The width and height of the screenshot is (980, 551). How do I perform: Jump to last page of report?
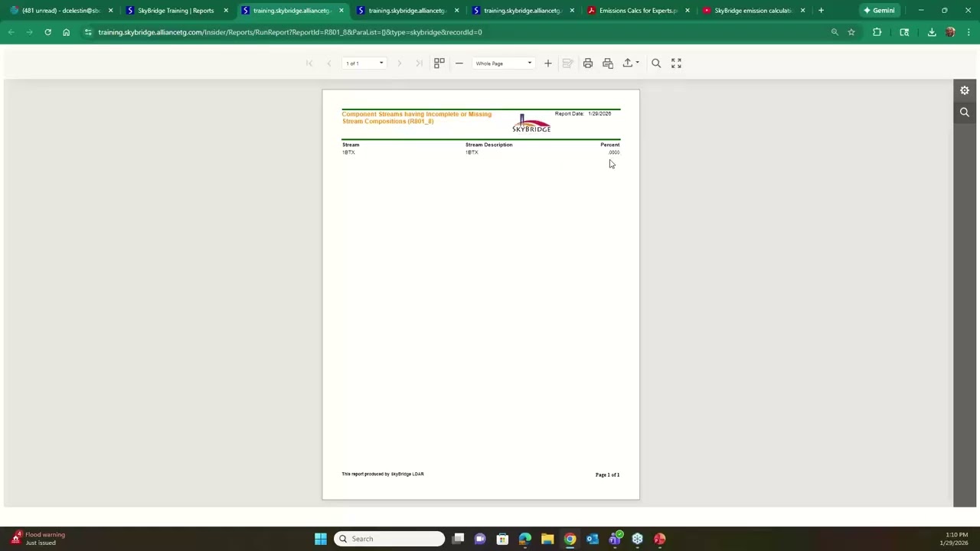click(419, 64)
